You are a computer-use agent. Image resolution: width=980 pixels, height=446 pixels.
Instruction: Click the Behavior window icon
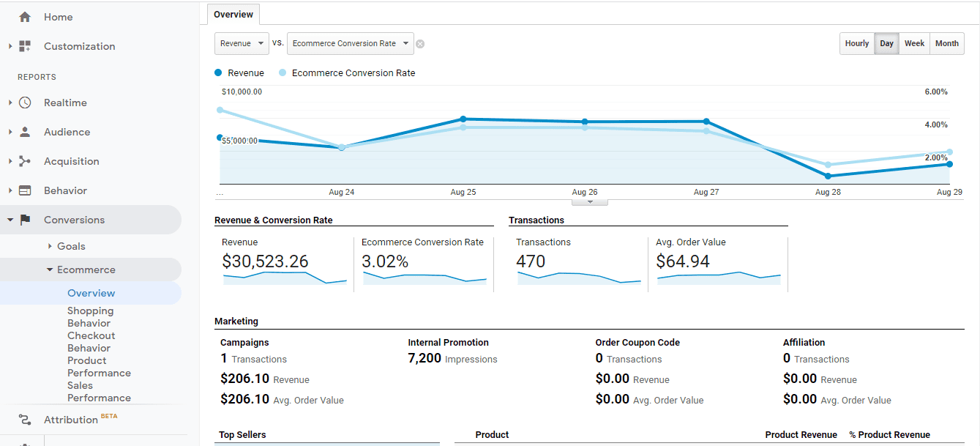(25, 190)
